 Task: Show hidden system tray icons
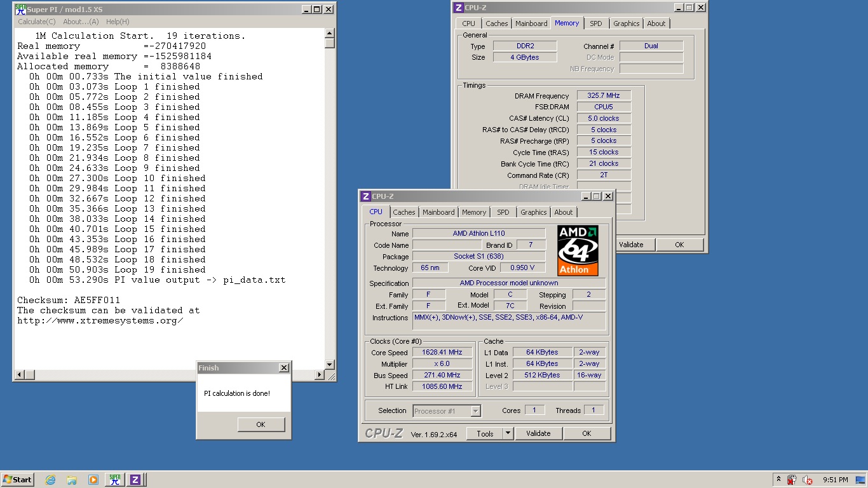(x=778, y=480)
